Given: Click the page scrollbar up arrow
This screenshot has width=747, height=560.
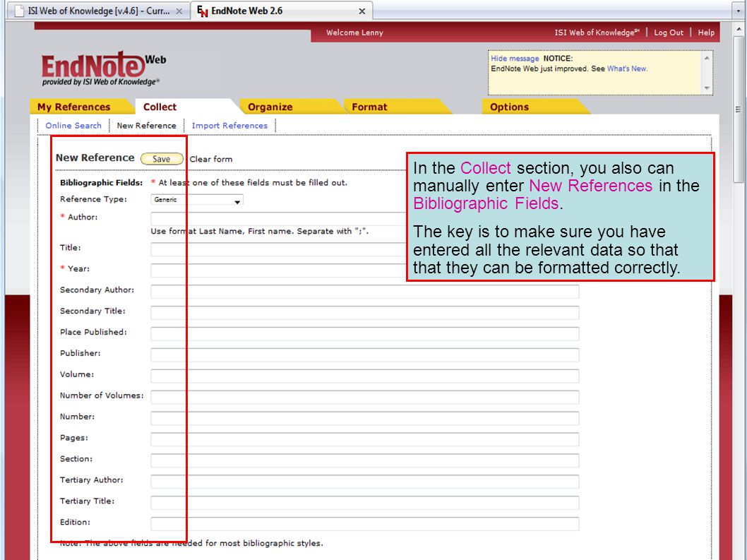Looking at the screenshot, I should (x=739, y=30).
